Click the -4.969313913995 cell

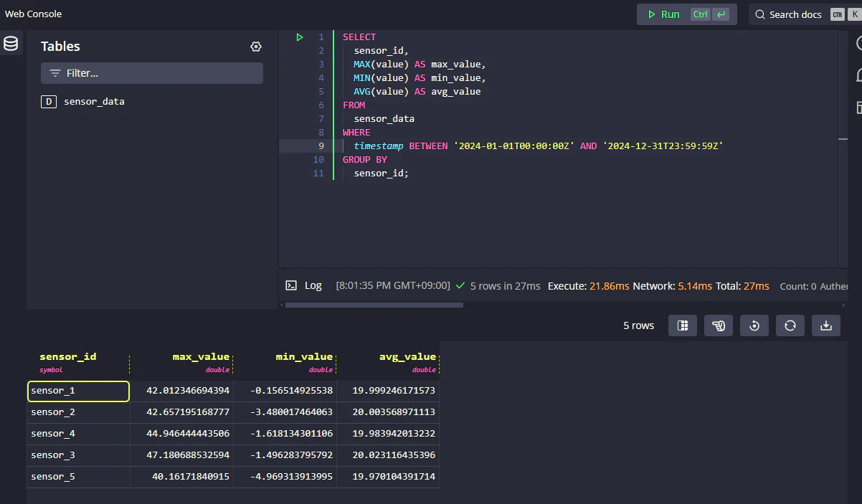(285, 477)
